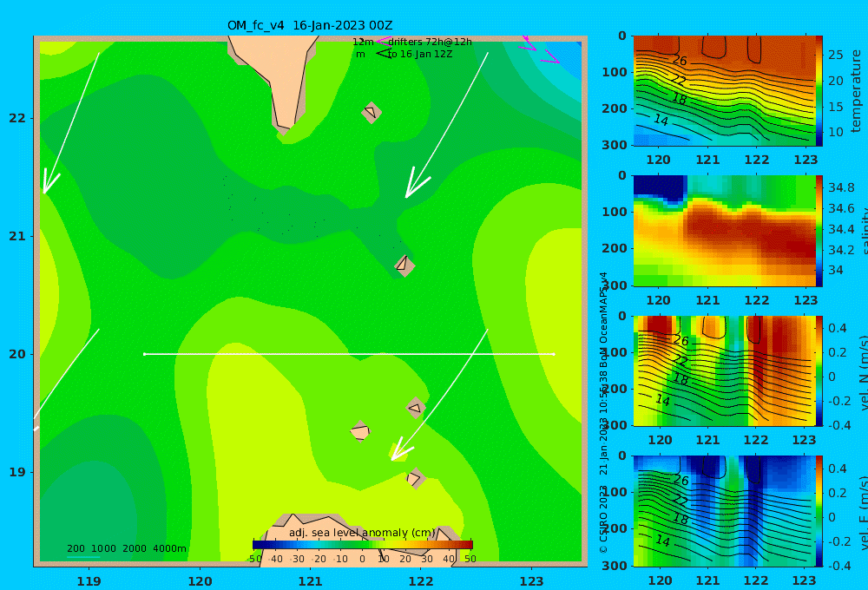
Task: Click longitude tick 119 on main map
Action: 89,581
